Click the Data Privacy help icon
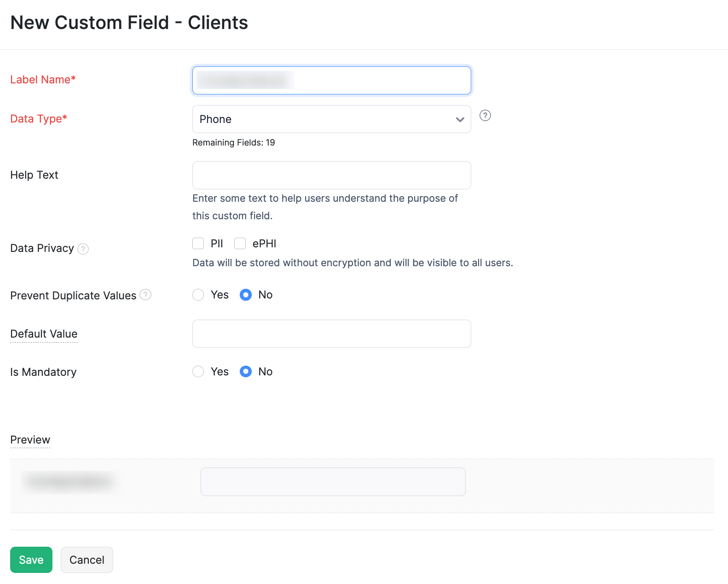 pos(83,249)
